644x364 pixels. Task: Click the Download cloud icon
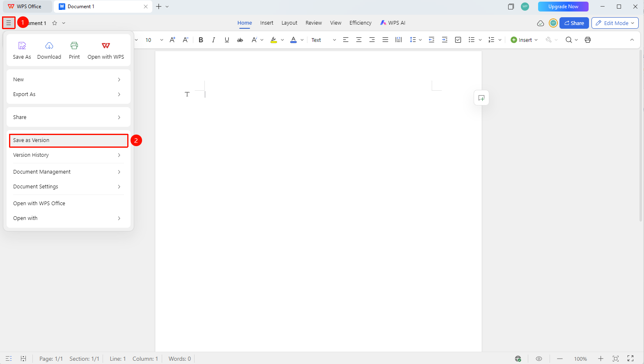49,46
